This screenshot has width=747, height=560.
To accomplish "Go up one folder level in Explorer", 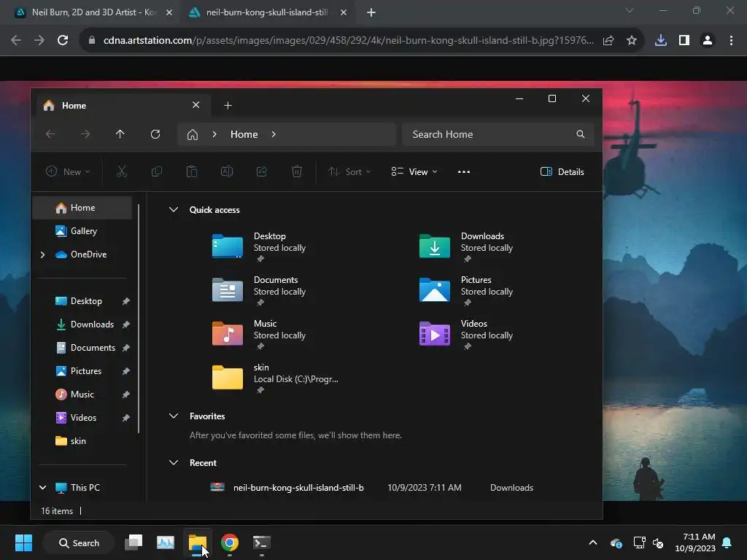I will [120, 134].
